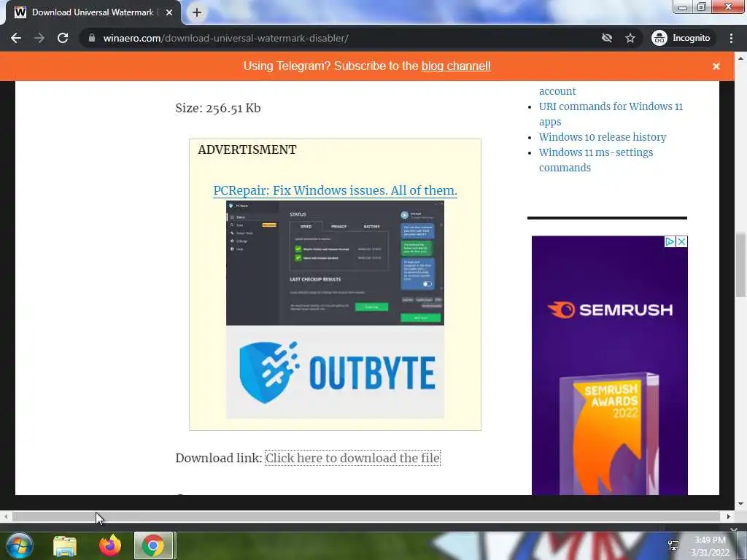Image resolution: width=747 pixels, height=560 pixels.
Task: Close the Semrush ad with X
Action: coord(682,242)
